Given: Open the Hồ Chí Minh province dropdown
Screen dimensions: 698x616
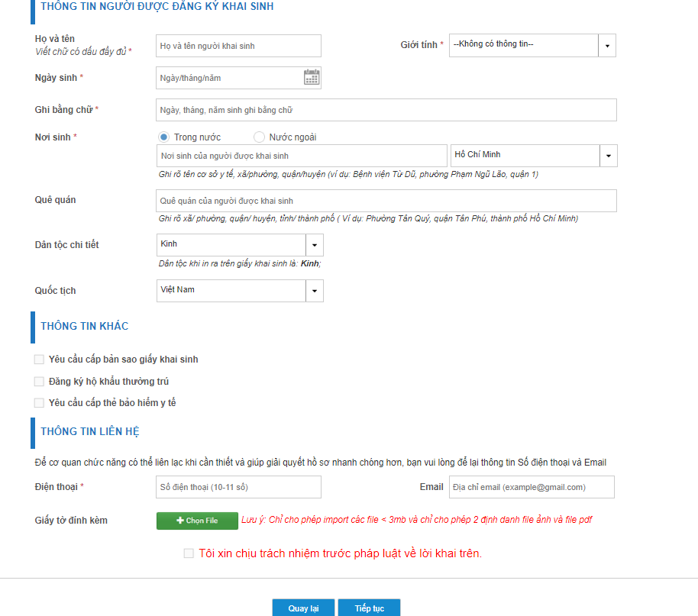Looking at the screenshot, I should click(x=609, y=156).
